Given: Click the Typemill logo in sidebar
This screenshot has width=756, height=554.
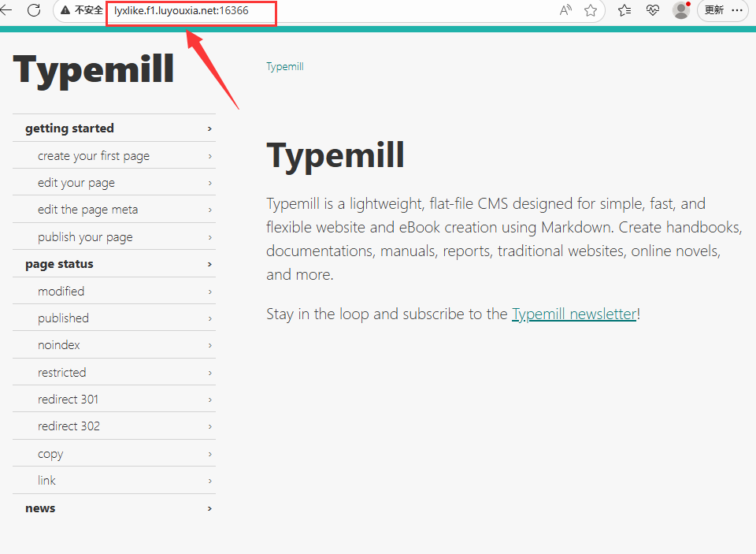Looking at the screenshot, I should tap(93, 70).
